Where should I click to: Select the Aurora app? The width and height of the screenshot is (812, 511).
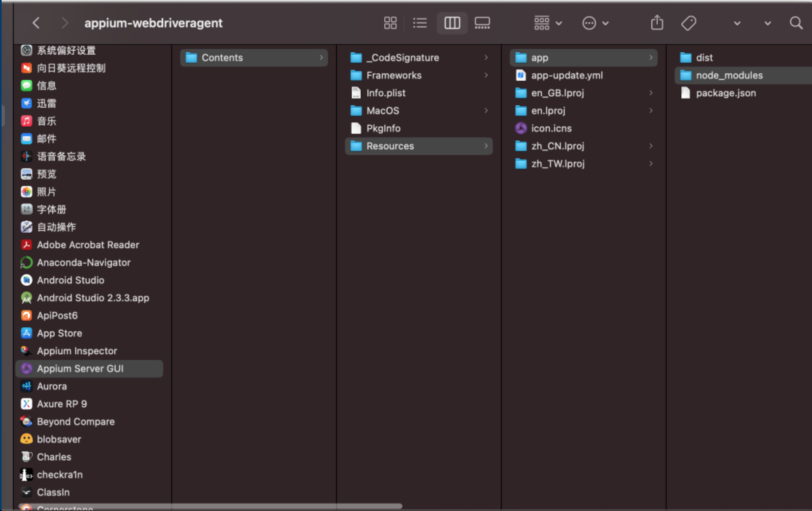tap(89, 387)
